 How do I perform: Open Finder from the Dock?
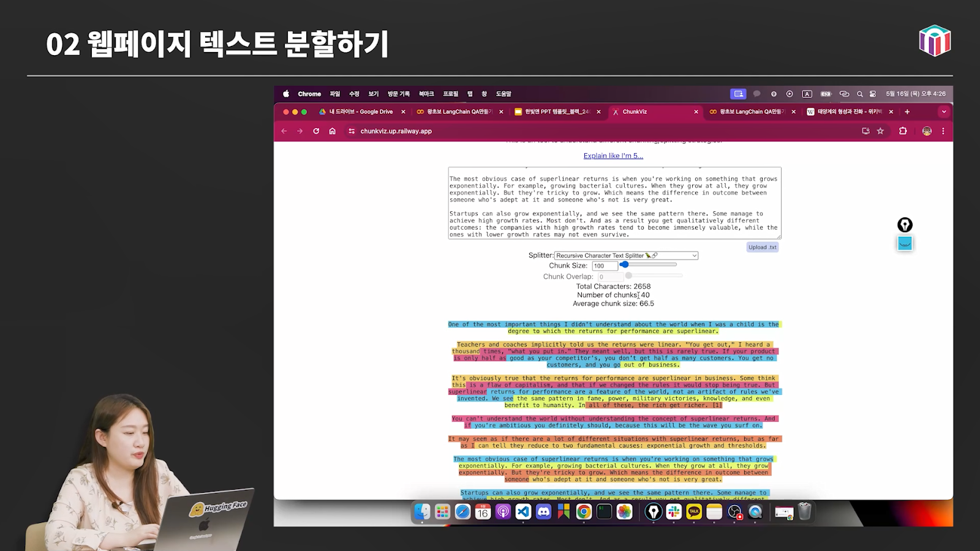(422, 511)
